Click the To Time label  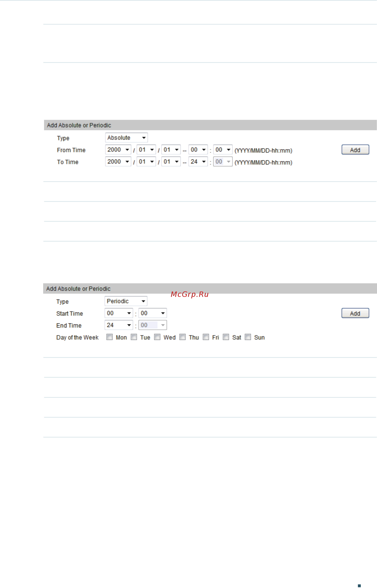pyautogui.click(x=68, y=162)
